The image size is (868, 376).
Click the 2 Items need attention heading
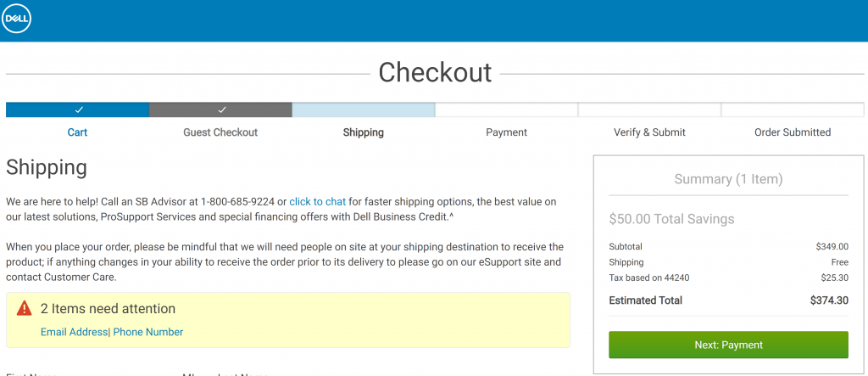[x=108, y=308]
